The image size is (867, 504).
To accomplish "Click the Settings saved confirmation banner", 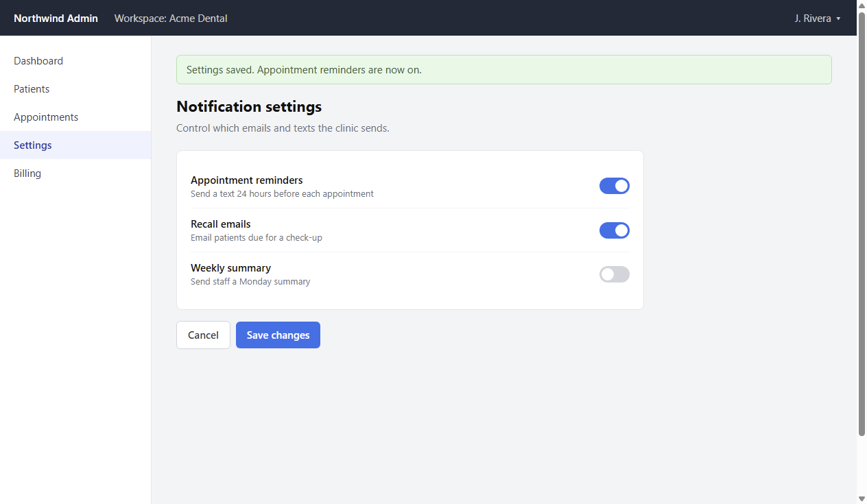I will (504, 70).
